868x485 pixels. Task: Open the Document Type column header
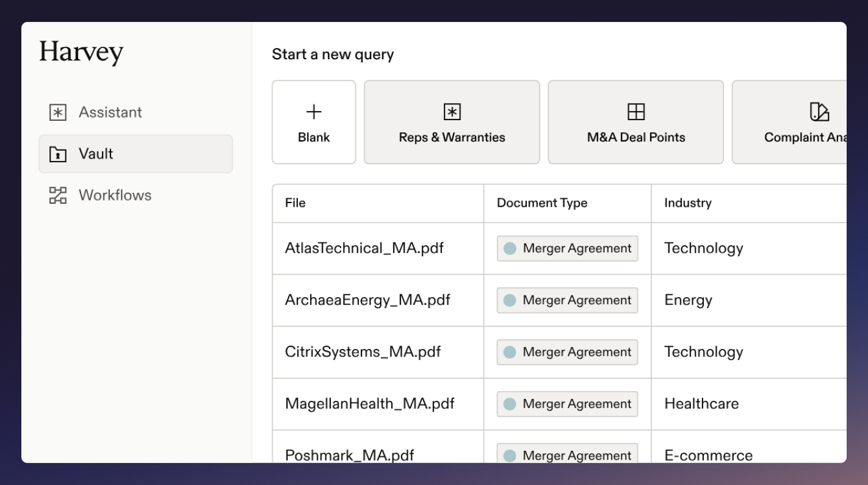pos(542,203)
